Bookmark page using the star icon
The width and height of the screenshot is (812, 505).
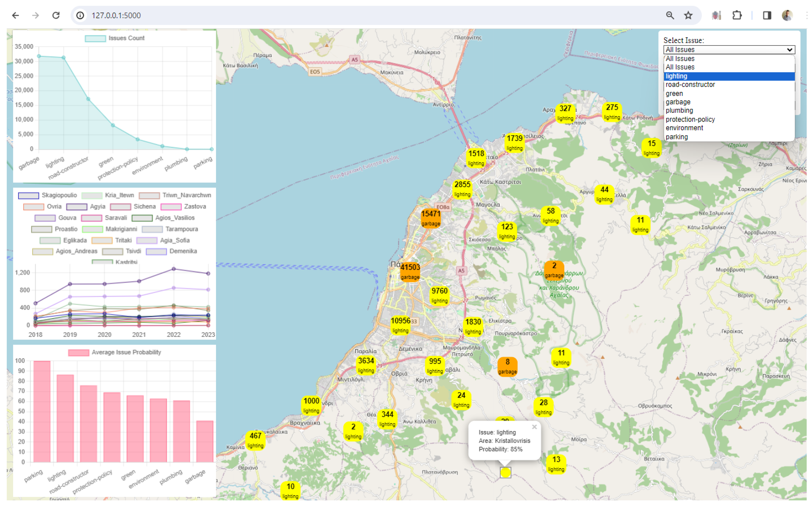coord(688,15)
